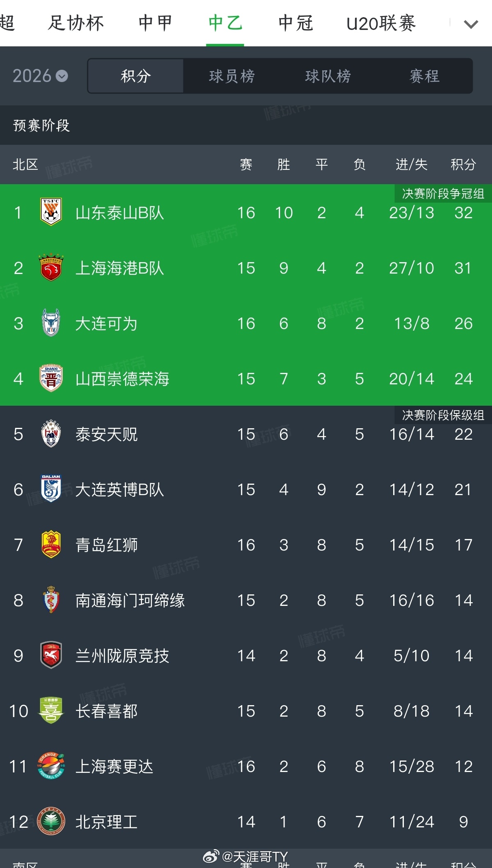Expand the league list chevron

click(471, 24)
